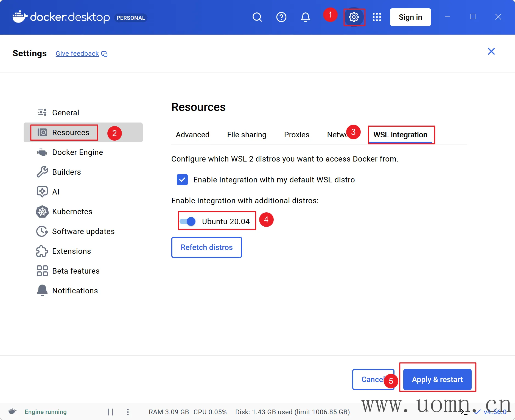Click the search magnifier icon in header
The height and width of the screenshot is (420, 515).
coord(257,17)
